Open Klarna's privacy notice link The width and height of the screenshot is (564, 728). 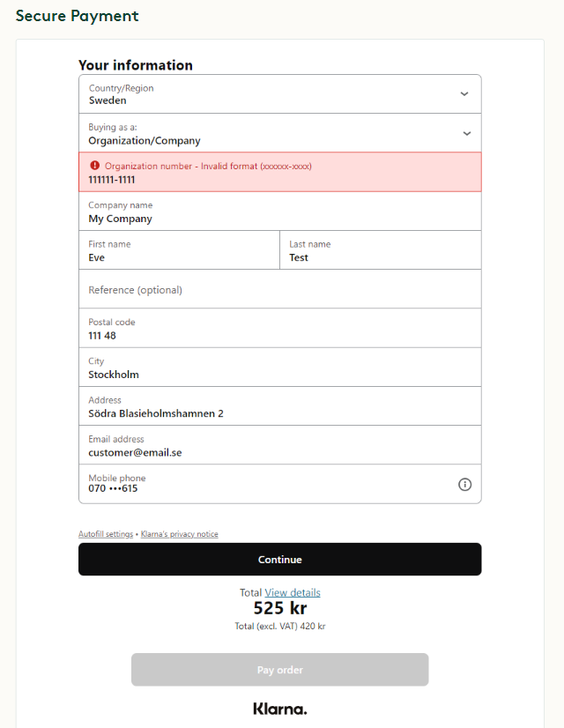(180, 534)
